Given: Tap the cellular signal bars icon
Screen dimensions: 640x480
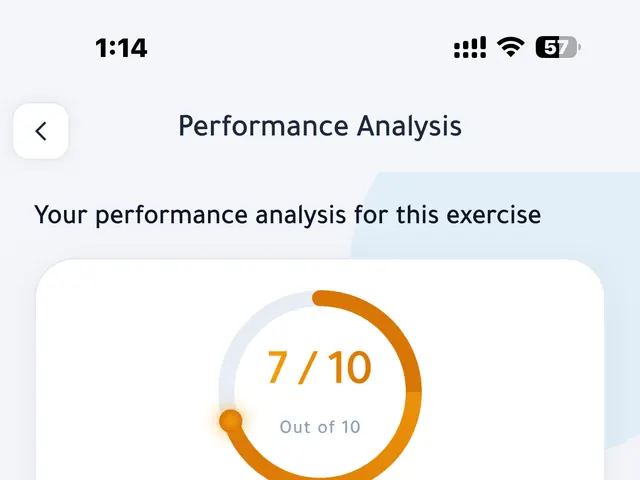Looking at the screenshot, I should [470, 47].
